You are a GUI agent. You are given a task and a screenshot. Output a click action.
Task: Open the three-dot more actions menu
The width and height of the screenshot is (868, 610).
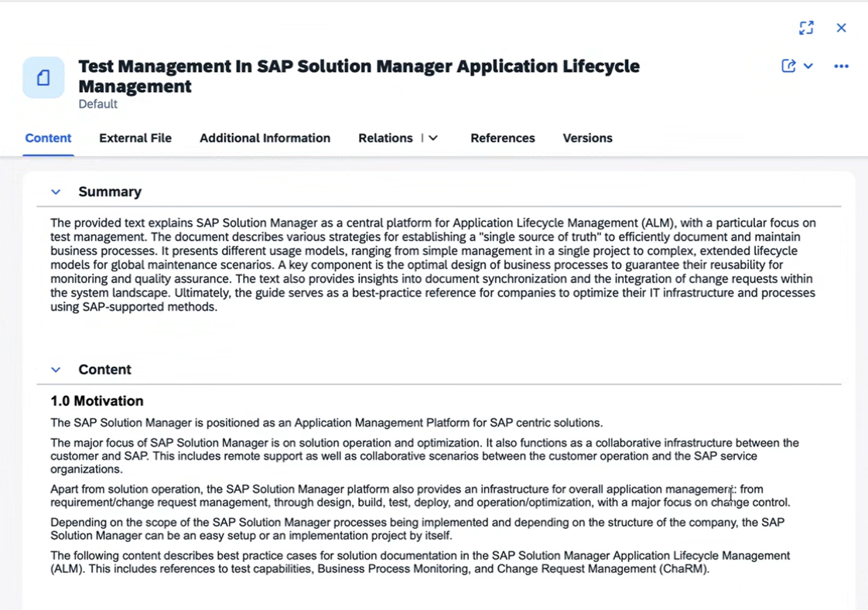[841, 66]
